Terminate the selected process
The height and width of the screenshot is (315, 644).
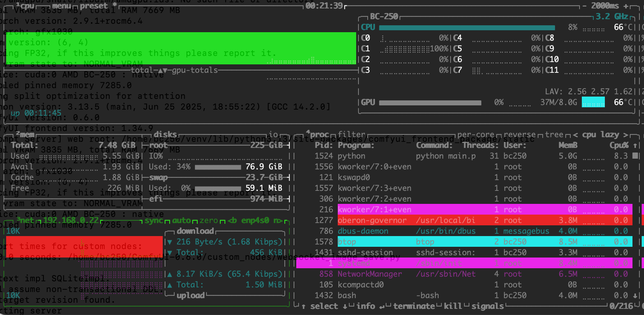tap(414, 306)
